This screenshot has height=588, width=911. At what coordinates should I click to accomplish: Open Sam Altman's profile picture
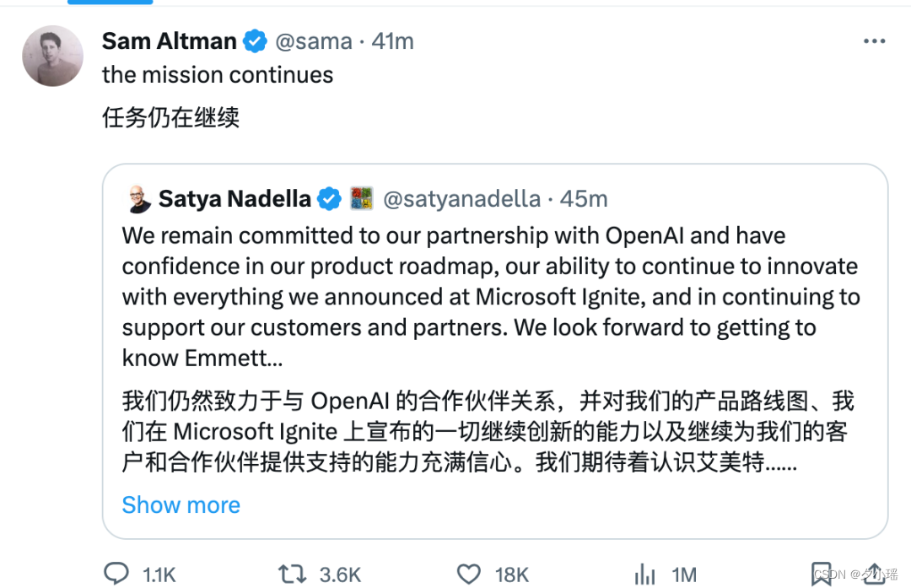[x=52, y=56]
